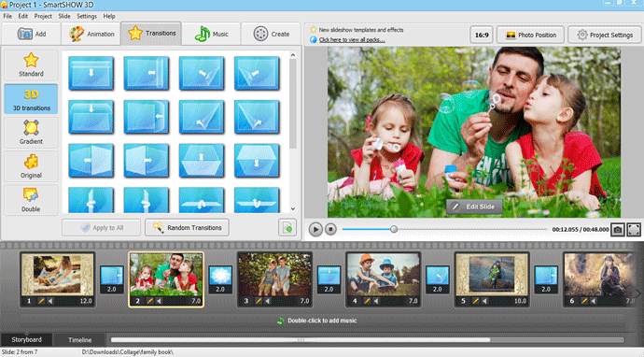The height and width of the screenshot is (357, 644).
Task: Click the sound icon on slide 3
Action: (x=267, y=301)
